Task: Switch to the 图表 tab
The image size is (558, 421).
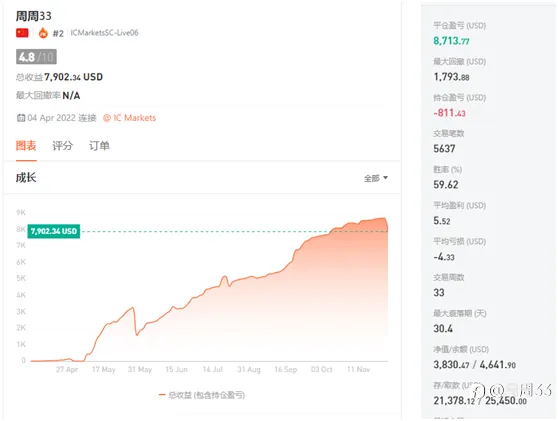Action: coord(26,146)
